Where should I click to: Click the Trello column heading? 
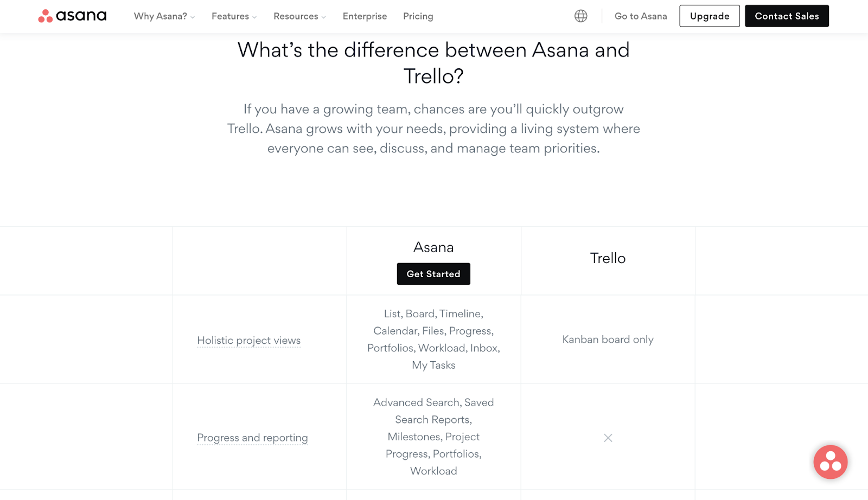pos(608,258)
